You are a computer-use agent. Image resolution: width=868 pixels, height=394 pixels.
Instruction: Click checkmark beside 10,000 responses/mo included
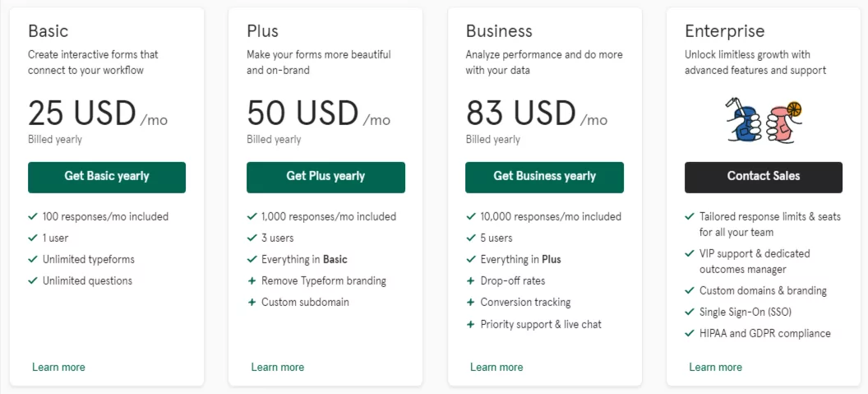click(470, 216)
